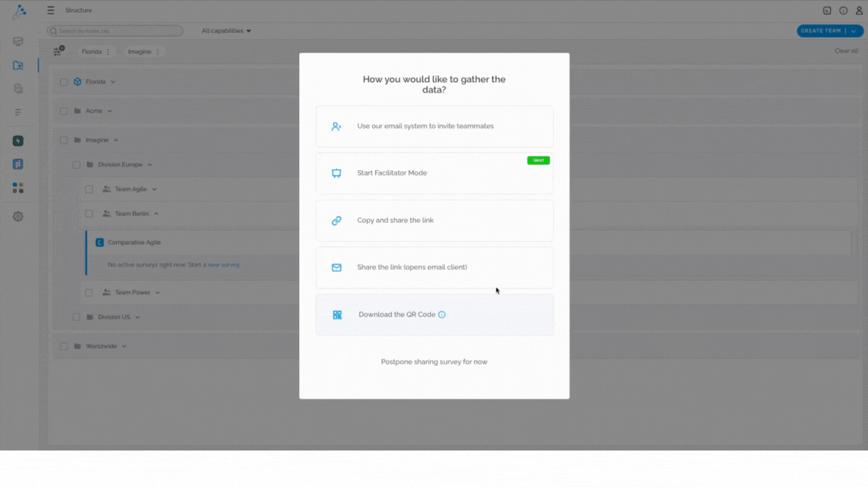Select the Worldwide checkbox

[x=63, y=346]
